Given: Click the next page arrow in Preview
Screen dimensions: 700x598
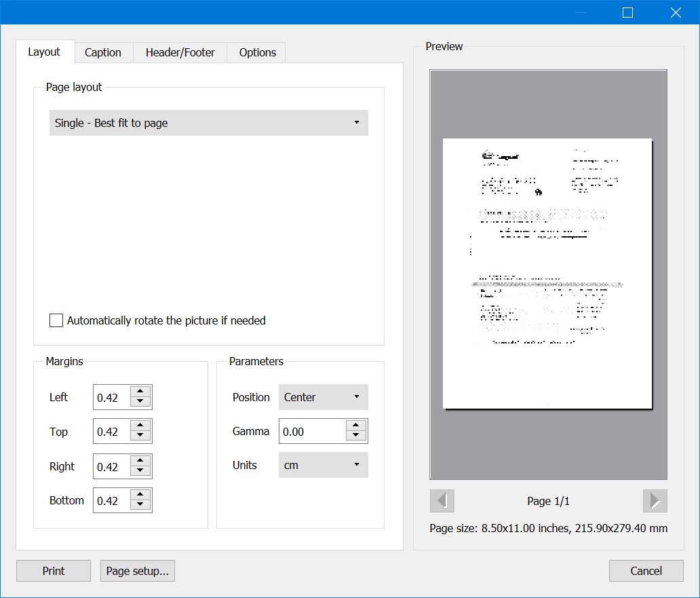Looking at the screenshot, I should tap(655, 501).
